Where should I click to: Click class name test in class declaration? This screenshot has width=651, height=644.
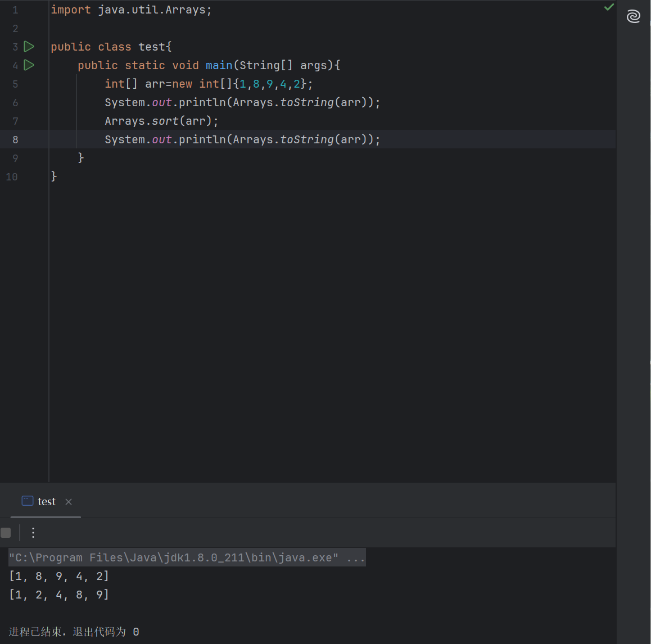tap(152, 47)
